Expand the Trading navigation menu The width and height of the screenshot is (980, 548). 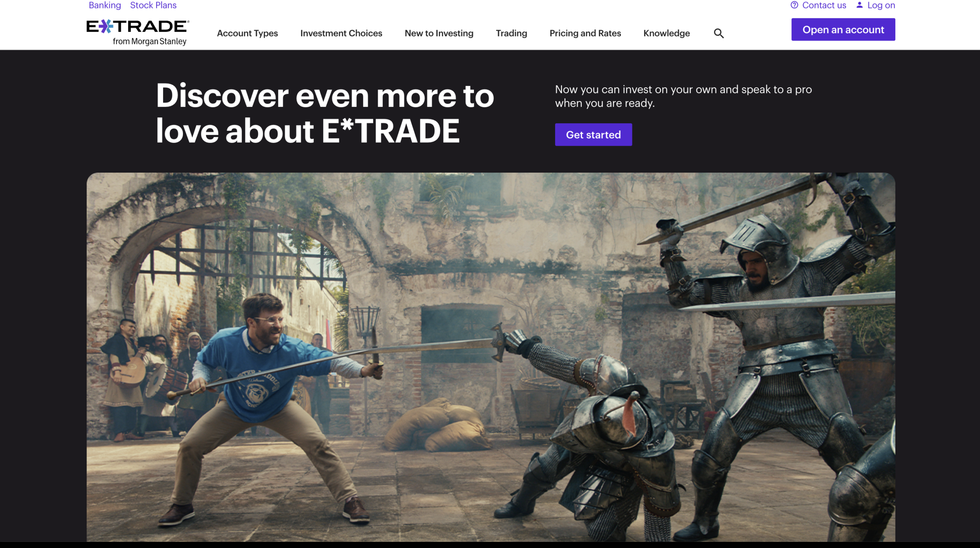coord(511,33)
